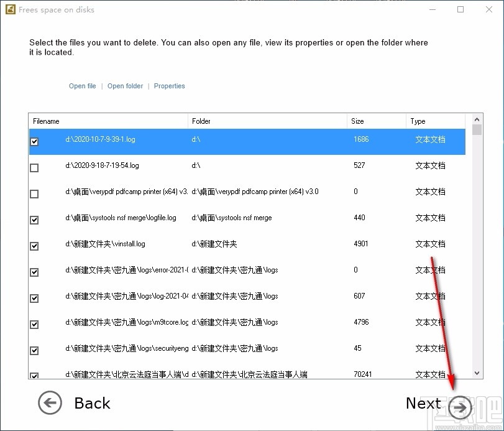Open Properties link for selected file

pos(170,86)
